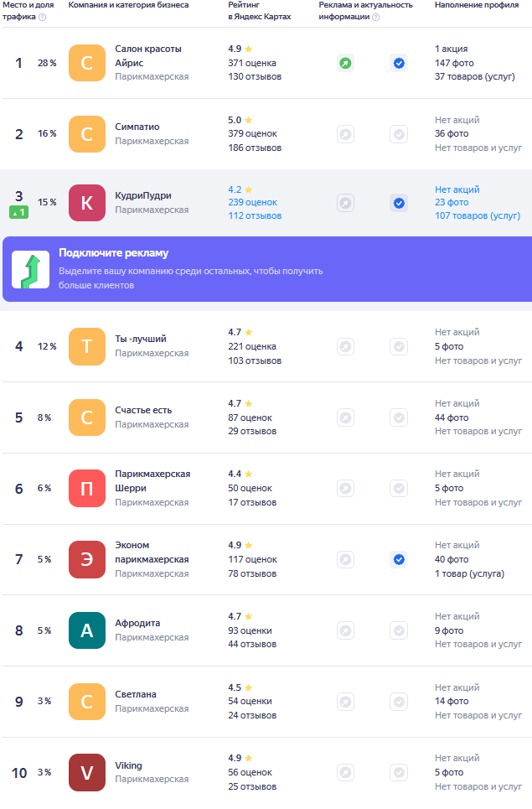Click the company name 'Симпатио'

pos(137,127)
